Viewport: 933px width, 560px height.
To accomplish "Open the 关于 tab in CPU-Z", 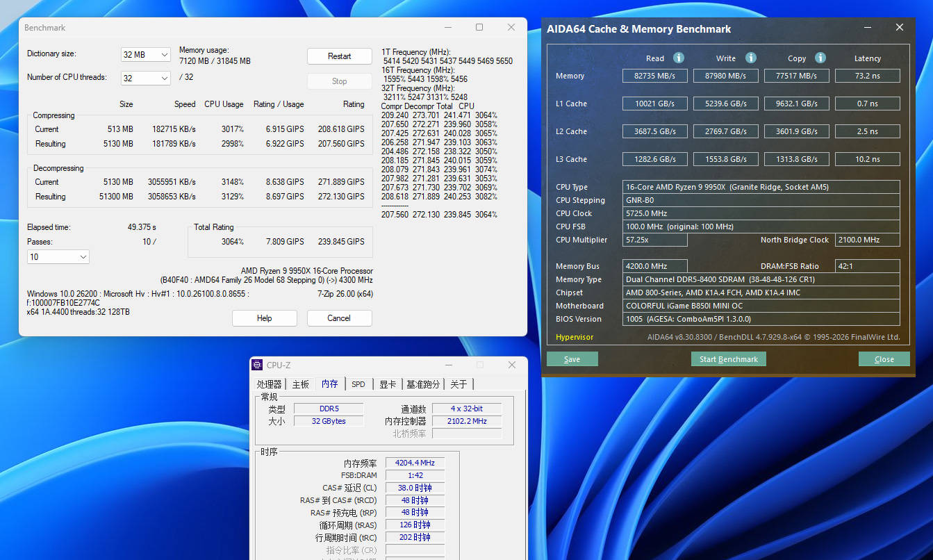I will (459, 384).
